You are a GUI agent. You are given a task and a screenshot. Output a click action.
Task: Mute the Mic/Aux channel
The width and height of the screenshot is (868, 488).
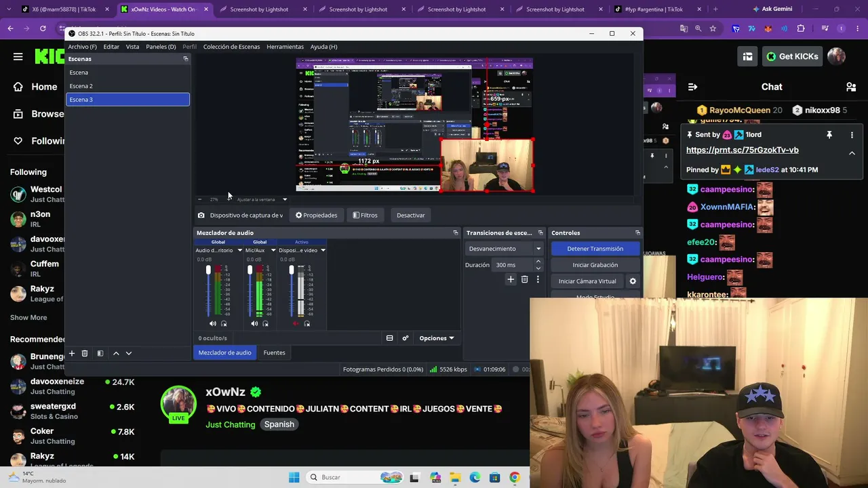[254, 324]
